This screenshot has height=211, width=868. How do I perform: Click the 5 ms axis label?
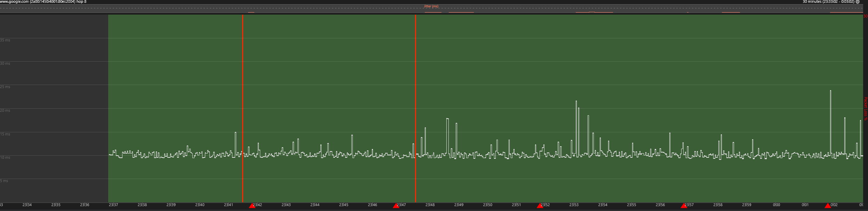[4, 181]
